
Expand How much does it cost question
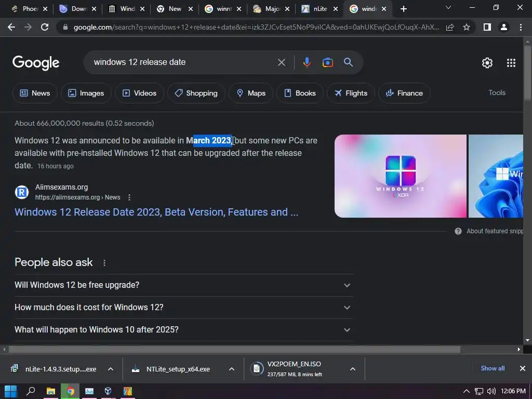[x=183, y=308]
